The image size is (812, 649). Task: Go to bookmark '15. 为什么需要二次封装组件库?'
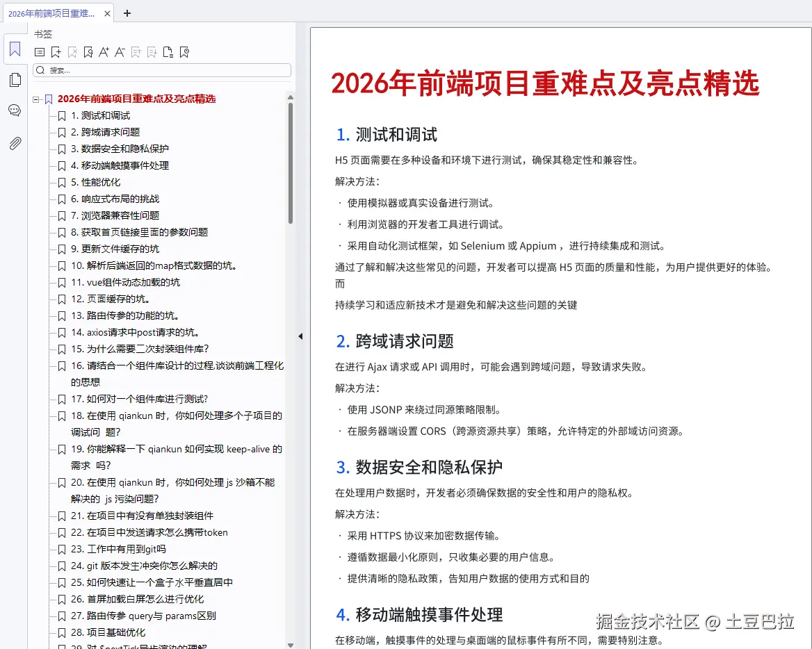140,350
